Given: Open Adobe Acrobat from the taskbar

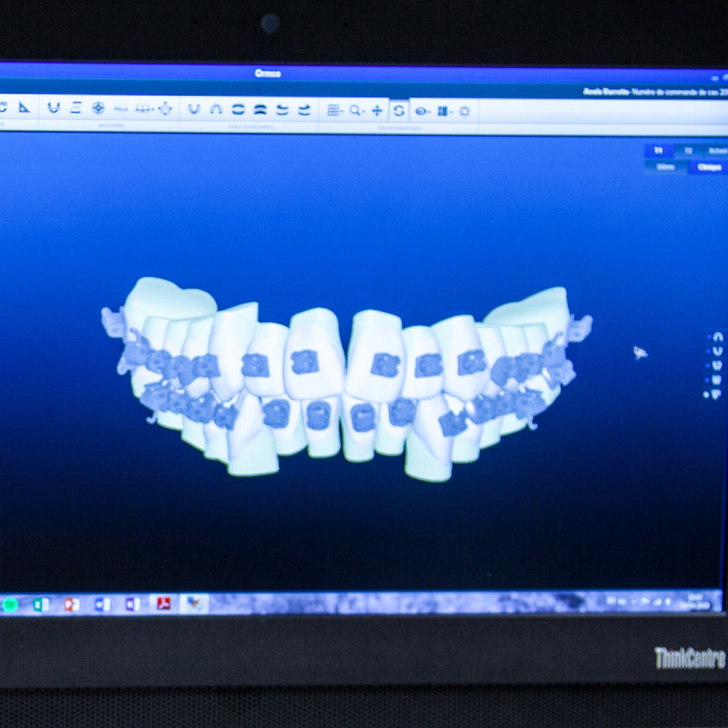Looking at the screenshot, I should 164,604.
